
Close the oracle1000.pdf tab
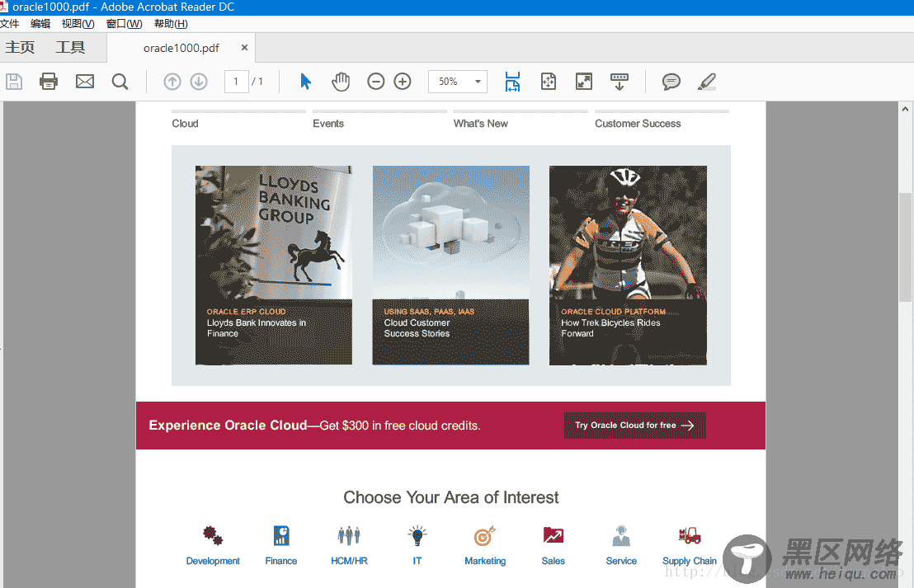pyautogui.click(x=244, y=48)
